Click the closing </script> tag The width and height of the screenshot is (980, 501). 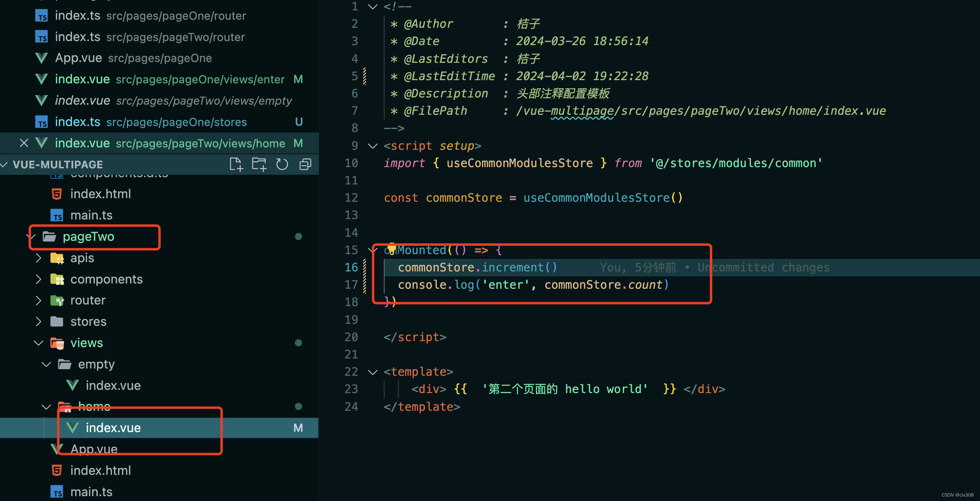pos(415,337)
